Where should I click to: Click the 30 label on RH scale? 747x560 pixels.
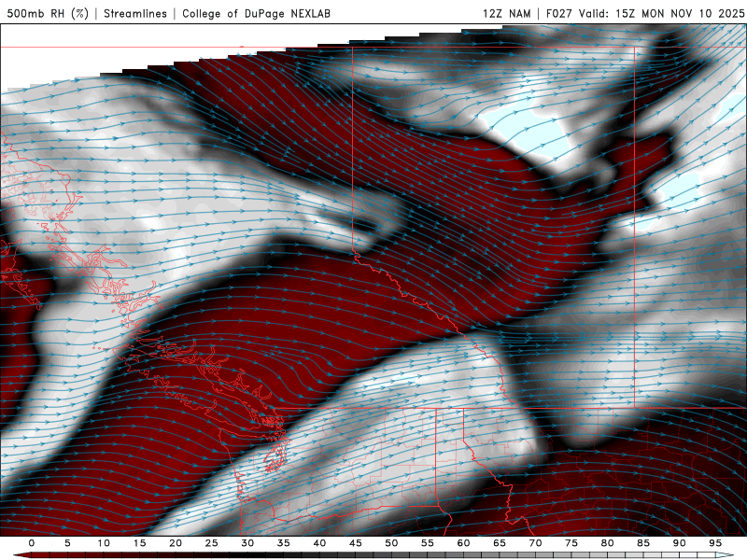pyautogui.click(x=247, y=543)
